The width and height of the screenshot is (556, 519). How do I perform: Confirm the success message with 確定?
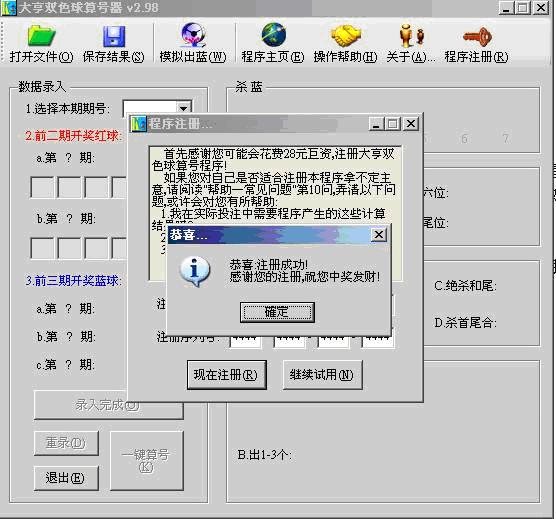point(277,312)
